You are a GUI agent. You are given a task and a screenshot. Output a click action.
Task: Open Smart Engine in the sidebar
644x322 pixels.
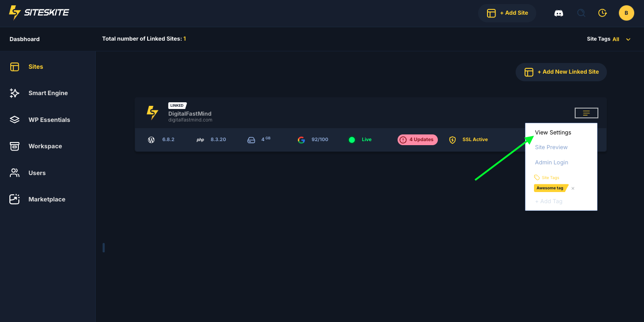(x=48, y=93)
